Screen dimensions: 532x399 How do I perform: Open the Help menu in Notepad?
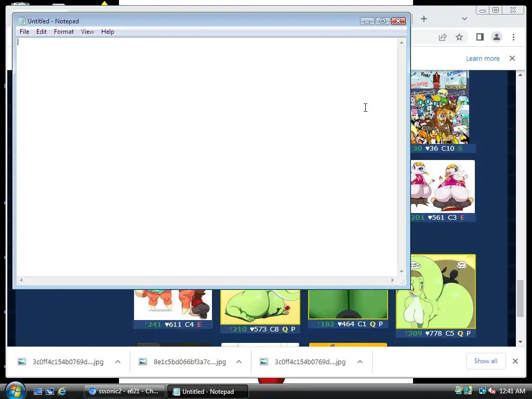[108, 32]
